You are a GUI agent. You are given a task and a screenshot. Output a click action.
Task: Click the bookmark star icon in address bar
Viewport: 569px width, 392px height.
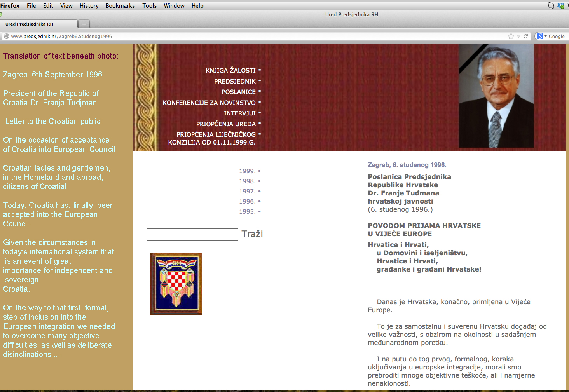511,36
